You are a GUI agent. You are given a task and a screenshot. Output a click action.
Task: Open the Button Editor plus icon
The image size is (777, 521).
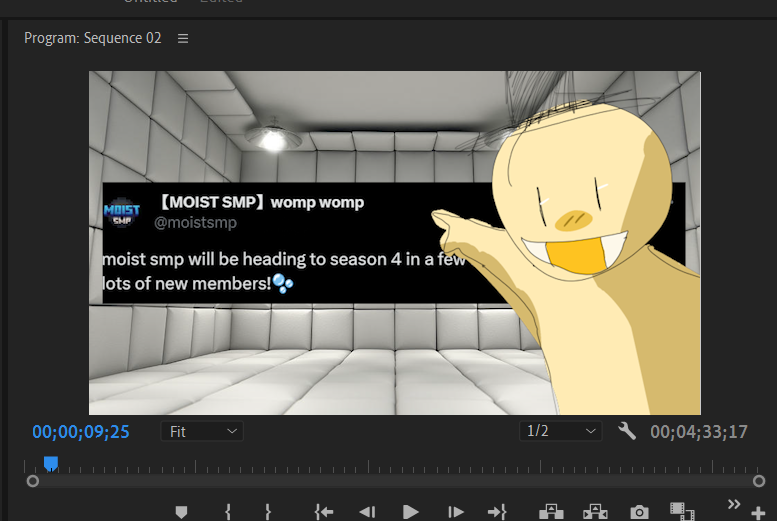coord(758,513)
